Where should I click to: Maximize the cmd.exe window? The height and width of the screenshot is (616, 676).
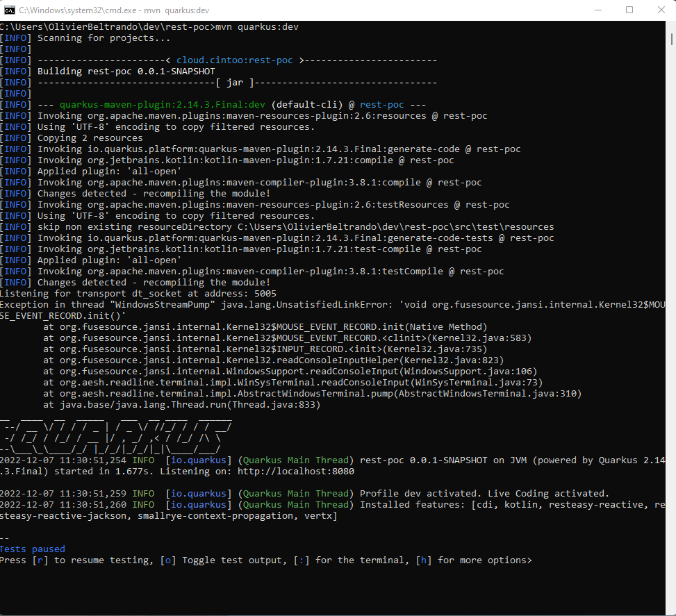(x=629, y=10)
